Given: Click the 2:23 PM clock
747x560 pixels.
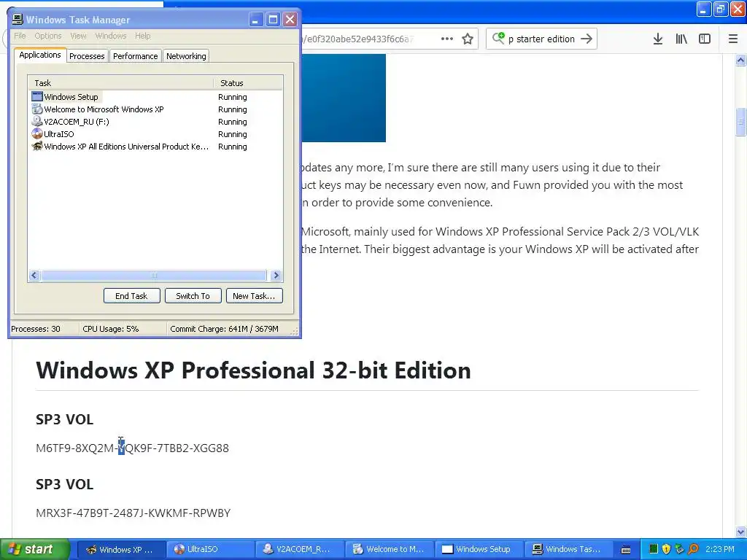Looking at the screenshot, I should (x=720, y=549).
